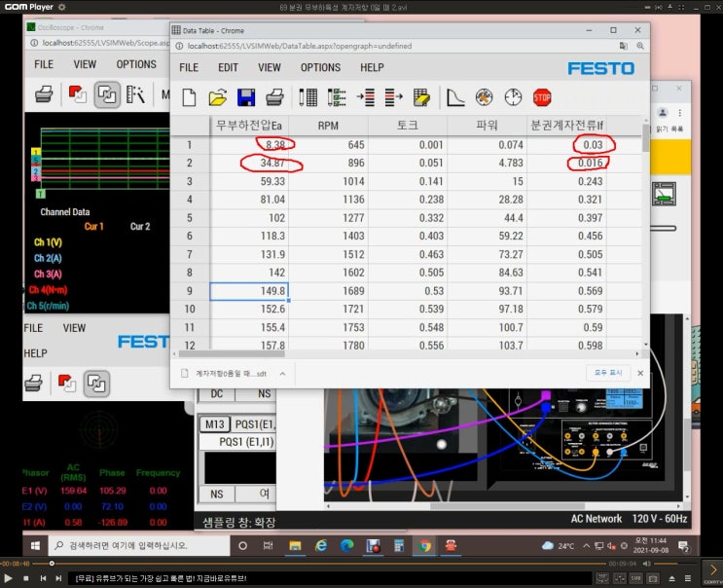Toggle continuous refresh in Oscilloscope toolbar
This screenshot has height=588, width=723.
(107, 95)
